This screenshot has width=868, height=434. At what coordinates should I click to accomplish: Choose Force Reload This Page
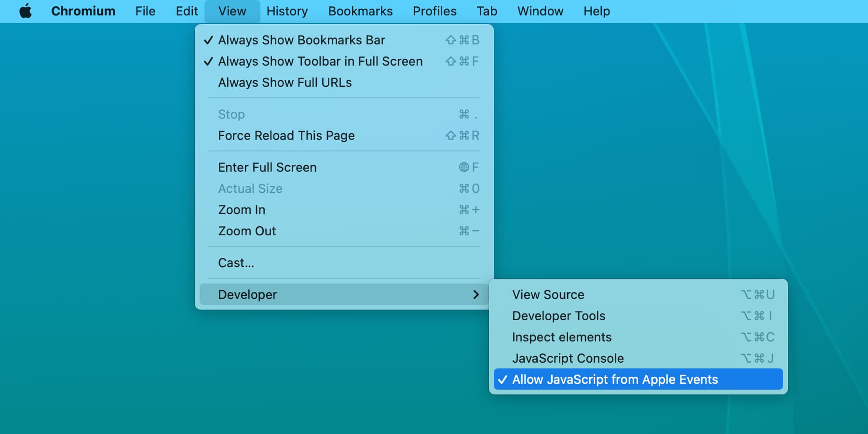coord(286,136)
